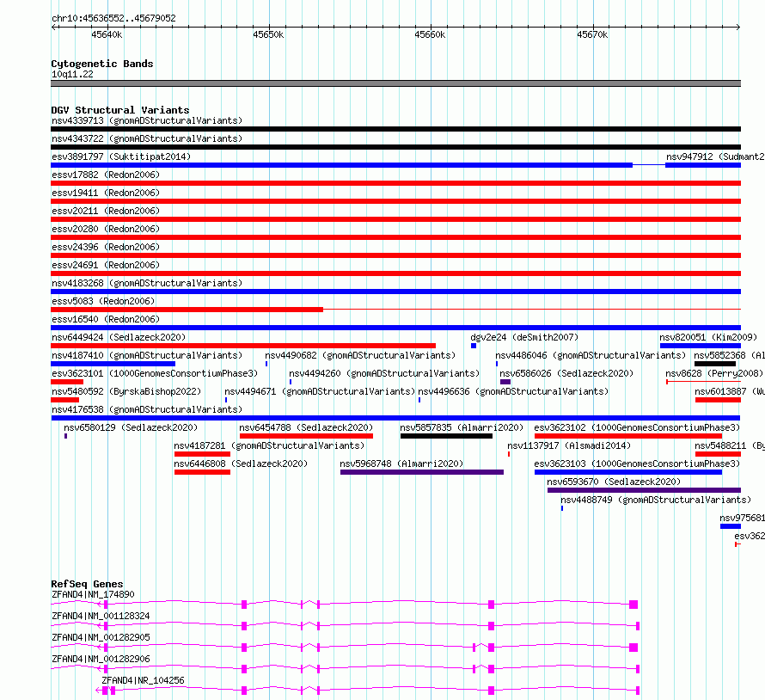Open the nsv4496636 gnomAD variant label
The width and height of the screenshot is (765, 700).
pos(513,391)
